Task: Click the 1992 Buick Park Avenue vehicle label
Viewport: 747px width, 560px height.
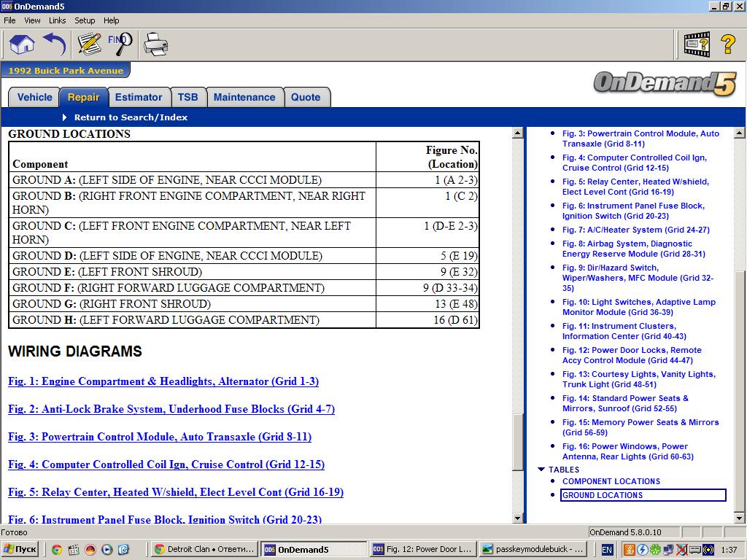Action: (x=66, y=71)
